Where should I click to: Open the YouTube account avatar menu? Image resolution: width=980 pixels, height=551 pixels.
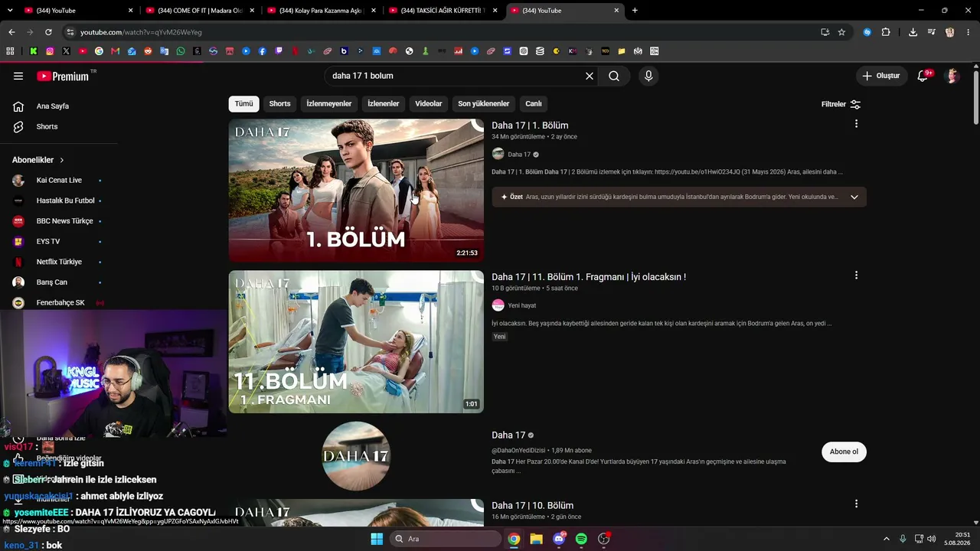(952, 76)
